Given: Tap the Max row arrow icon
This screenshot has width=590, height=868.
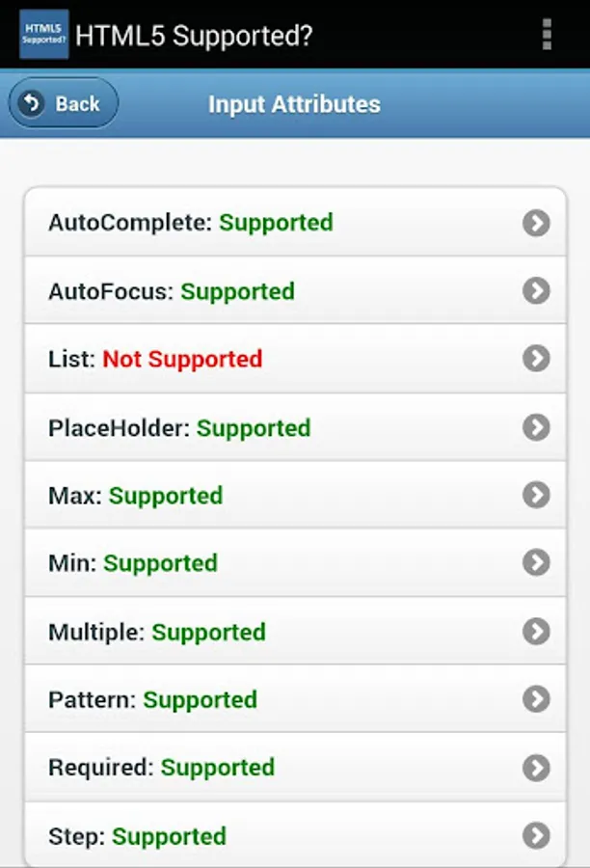Looking at the screenshot, I should (x=536, y=496).
